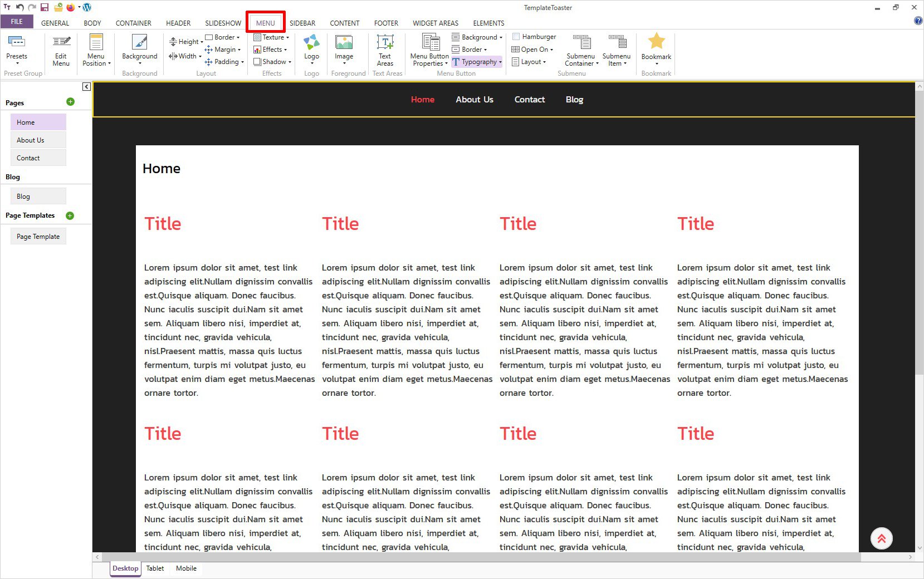Open the Edit Menu tool
The width and height of the screenshot is (924, 579).
pos(61,50)
